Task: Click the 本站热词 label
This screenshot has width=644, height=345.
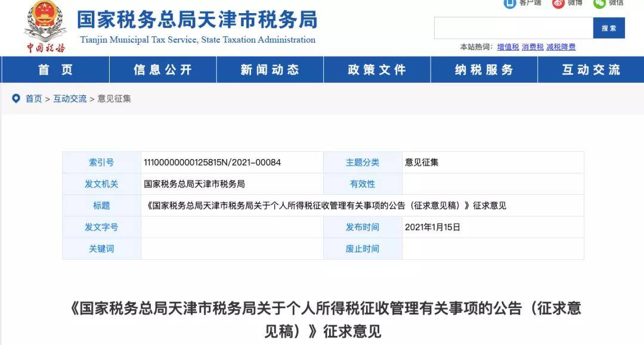Action: click(476, 47)
